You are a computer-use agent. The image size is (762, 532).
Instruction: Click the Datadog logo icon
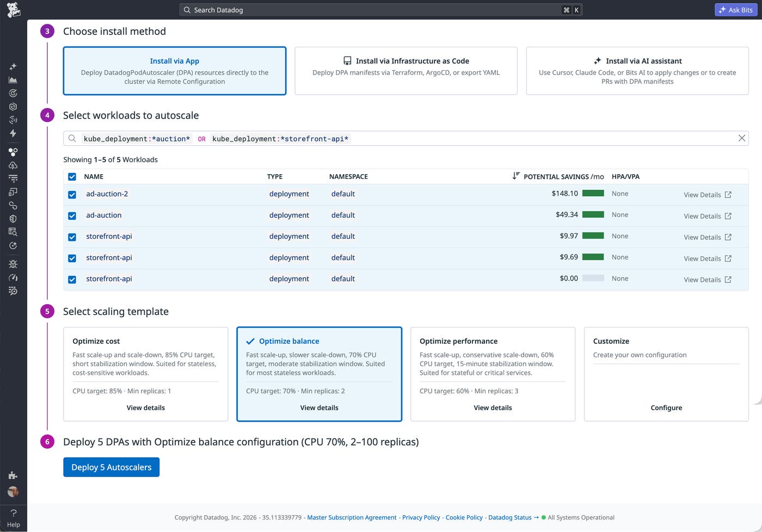[x=14, y=10]
